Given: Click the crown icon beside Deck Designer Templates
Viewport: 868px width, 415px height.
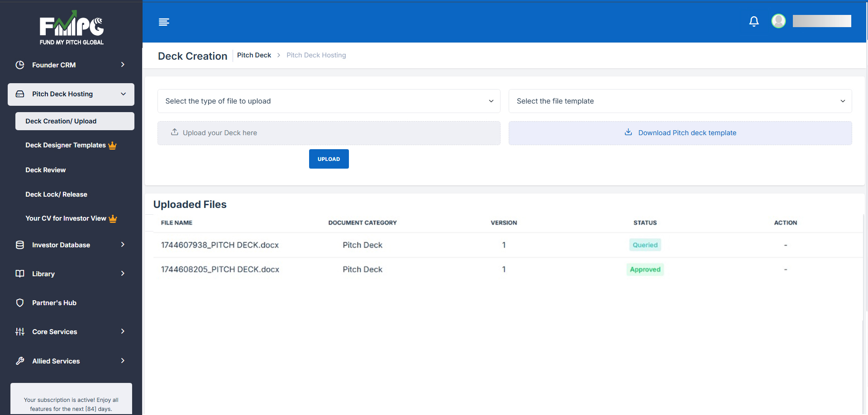Looking at the screenshot, I should (113, 146).
